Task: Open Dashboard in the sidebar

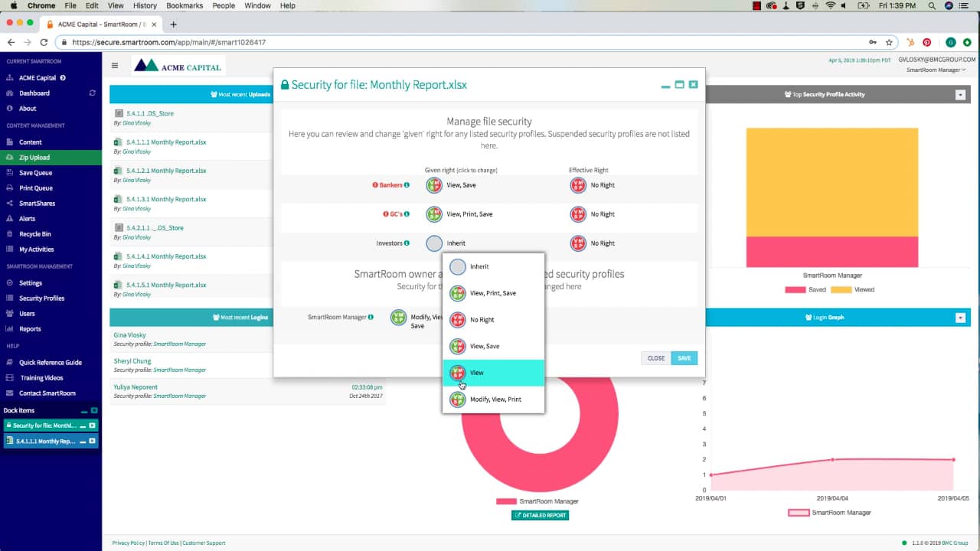Action: coord(34,93)
